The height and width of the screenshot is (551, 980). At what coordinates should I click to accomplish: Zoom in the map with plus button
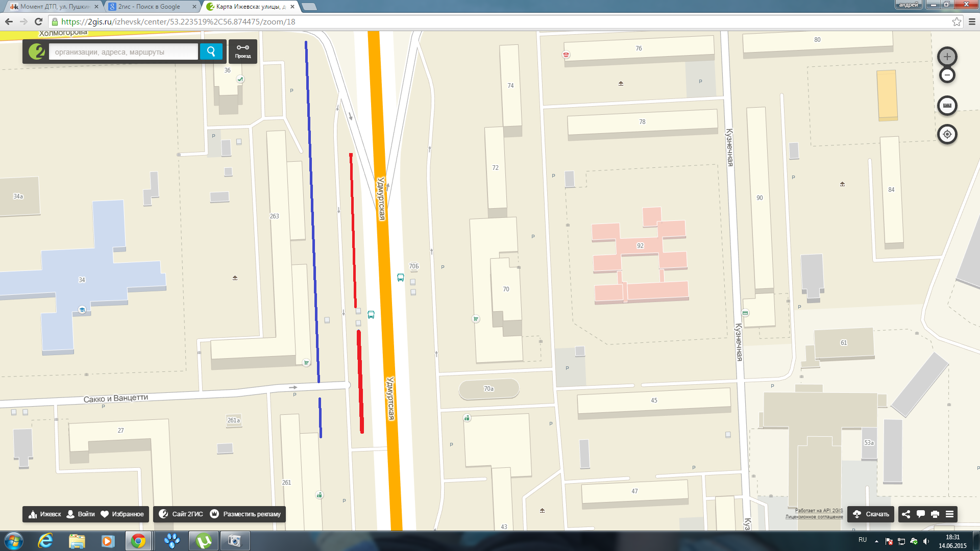click(x=947, y=57)
